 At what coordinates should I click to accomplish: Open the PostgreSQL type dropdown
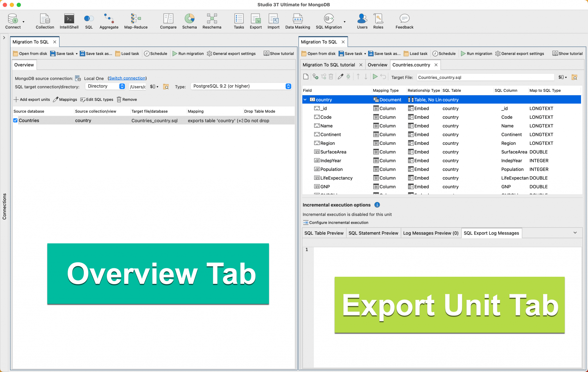pos(241,86)
